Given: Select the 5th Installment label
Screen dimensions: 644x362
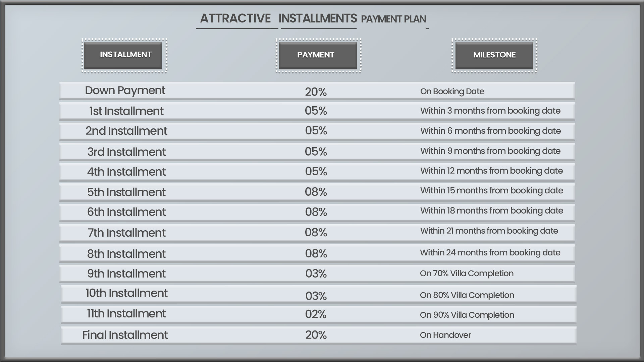Looking at the screenshot, I should coord(126,192).
